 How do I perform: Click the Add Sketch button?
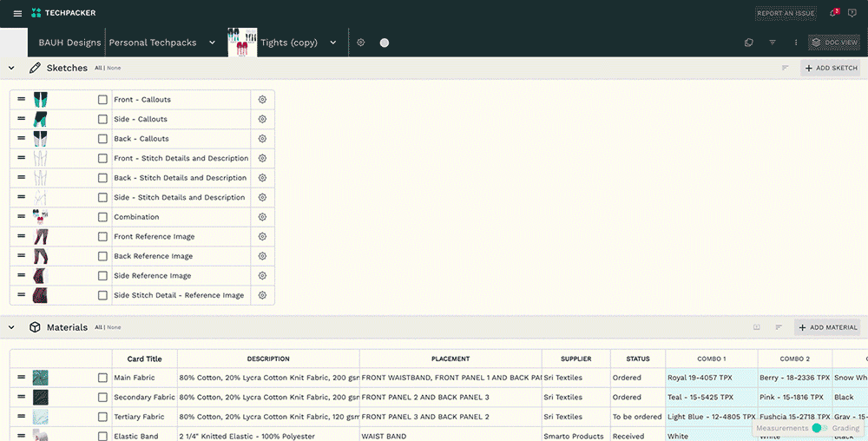point(831,68)
